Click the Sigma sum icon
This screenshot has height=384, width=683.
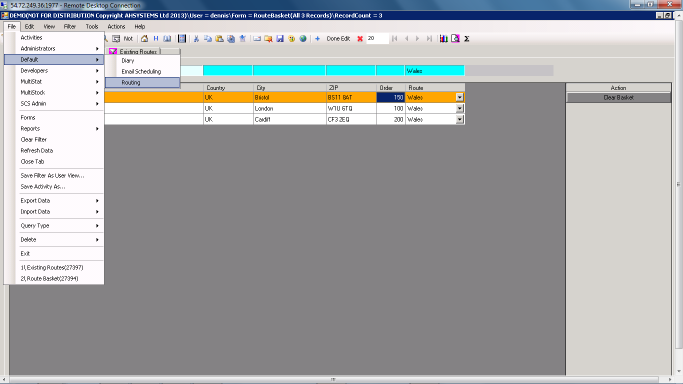467,39
